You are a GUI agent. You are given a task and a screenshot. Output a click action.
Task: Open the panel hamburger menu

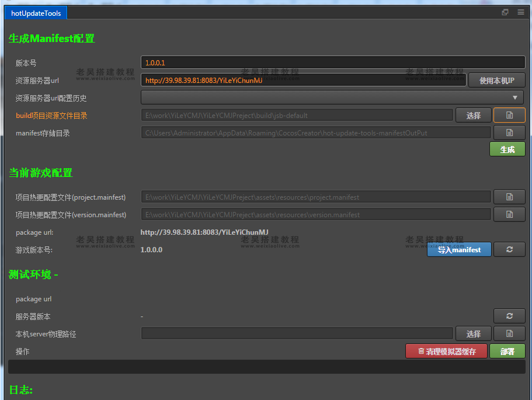(520, 12)
